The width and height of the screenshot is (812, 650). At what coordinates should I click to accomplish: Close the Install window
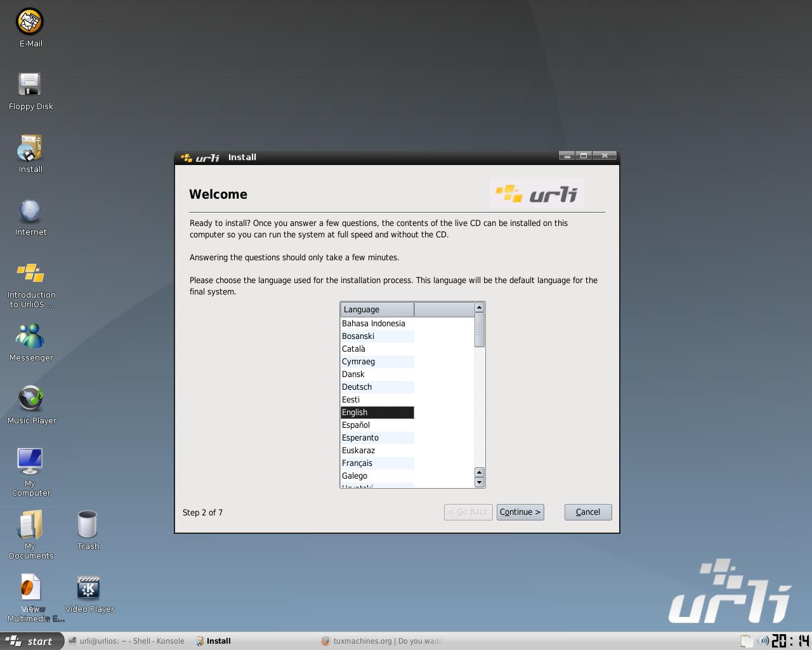605,156
